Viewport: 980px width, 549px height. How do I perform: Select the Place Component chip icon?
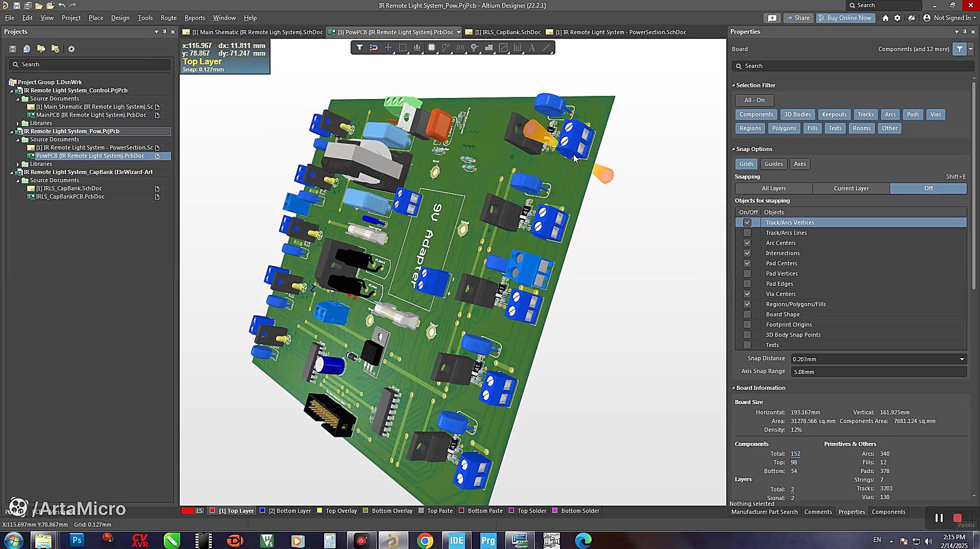pyautogui.click(x=431, y=47)
